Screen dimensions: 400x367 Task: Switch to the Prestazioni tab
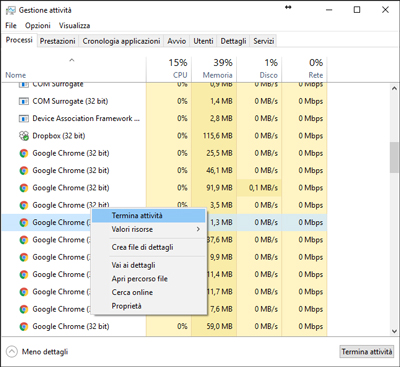point(58,41)
